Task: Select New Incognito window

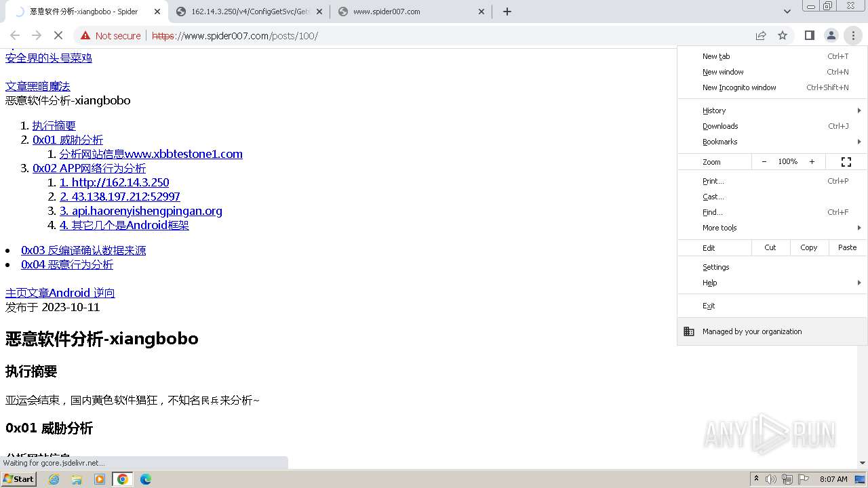Action: pyautogui.click(x=772, y=87)
